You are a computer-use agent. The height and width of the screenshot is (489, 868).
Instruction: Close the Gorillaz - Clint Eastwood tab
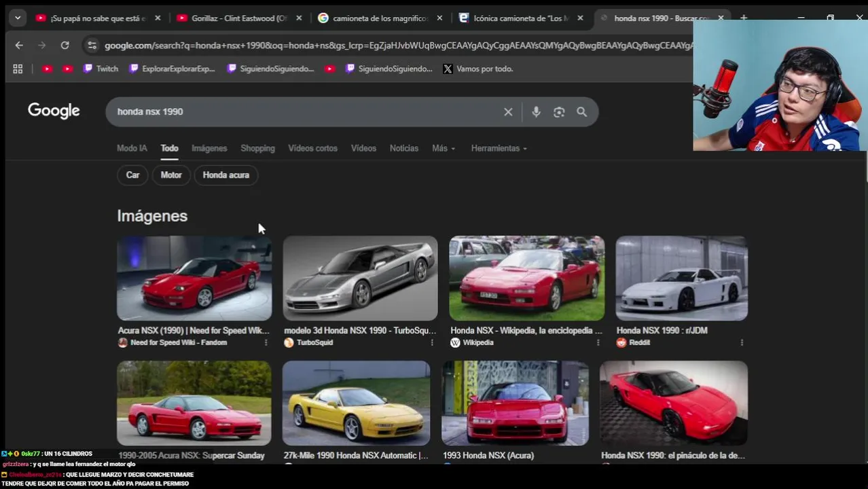(299, 18)
